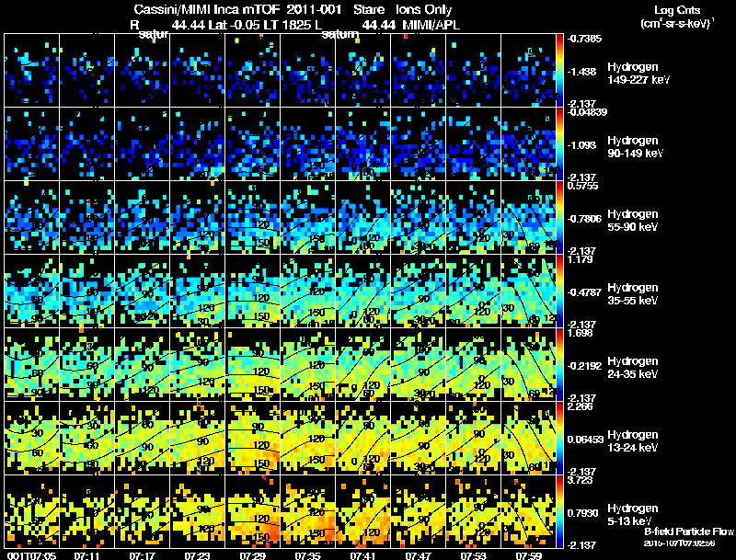Click the 'Hydrogen 5-13 keV' row label
This screenshot has width=736, height=560.
[x=633, y=515]
